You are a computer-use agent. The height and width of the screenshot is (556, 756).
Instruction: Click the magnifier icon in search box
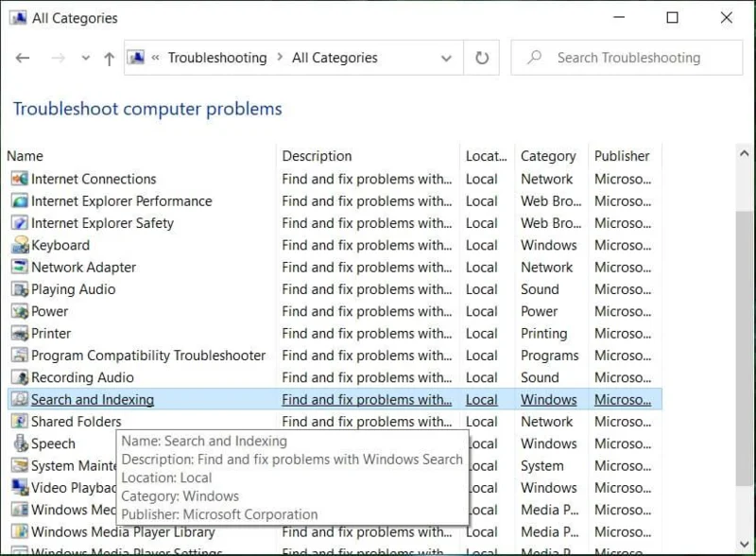(534, 58)
